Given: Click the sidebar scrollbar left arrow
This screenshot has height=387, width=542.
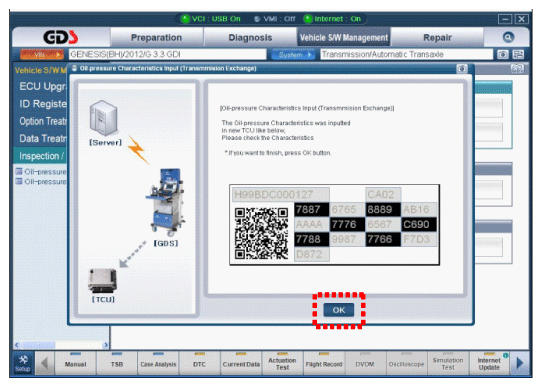Looking at the screenshot, I should click(x=17, y=345).
